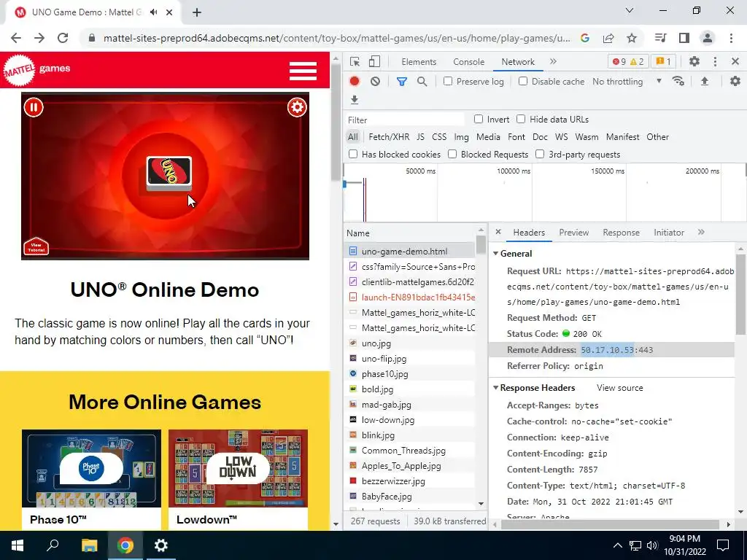Expand more DevTools tabs chevron

(553, 61)
